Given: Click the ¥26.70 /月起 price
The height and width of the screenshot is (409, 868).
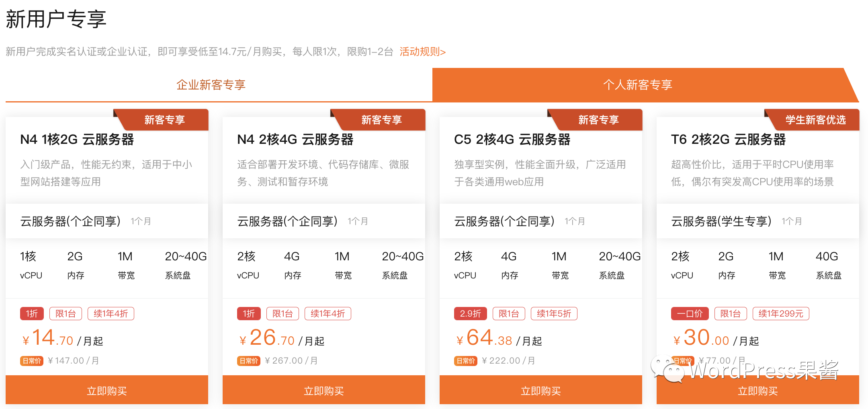Looking at the screenshot, I should (x=282, y=338).
